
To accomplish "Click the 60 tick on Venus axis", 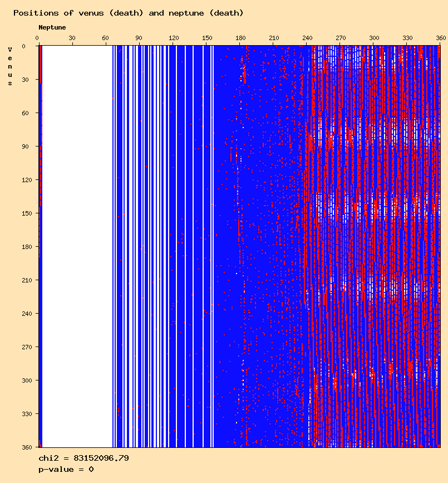I will [25, 113].
